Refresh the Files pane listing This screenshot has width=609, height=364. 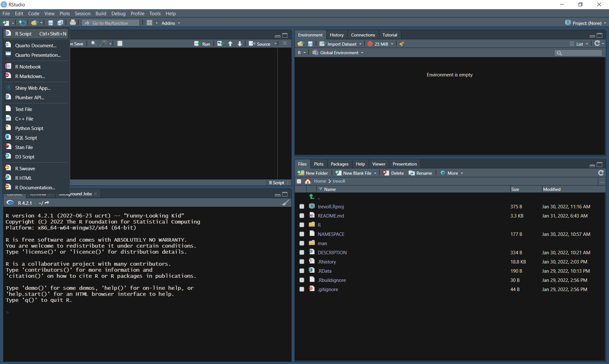point(601,173)
